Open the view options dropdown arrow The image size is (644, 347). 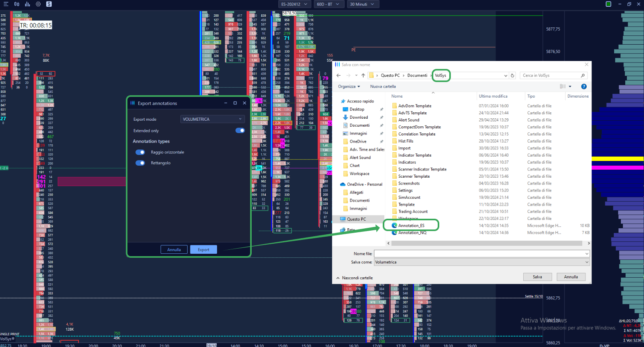tap(570, 86)
